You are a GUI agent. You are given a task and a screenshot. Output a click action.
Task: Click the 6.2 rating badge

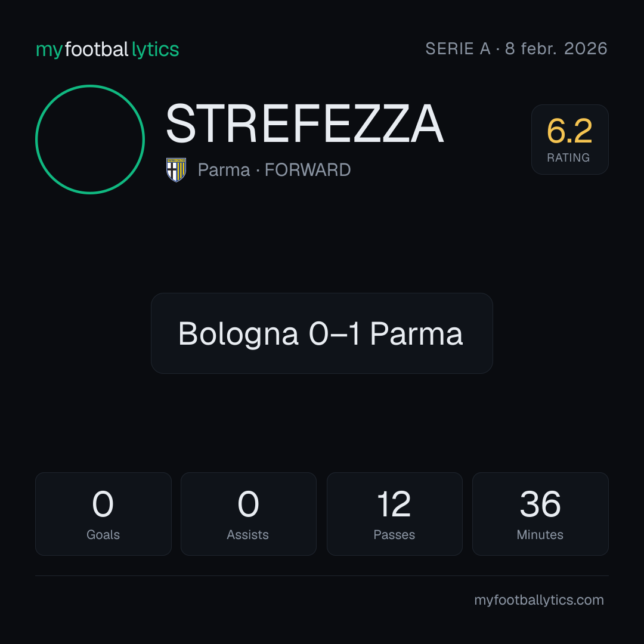(x=569, y=140)
